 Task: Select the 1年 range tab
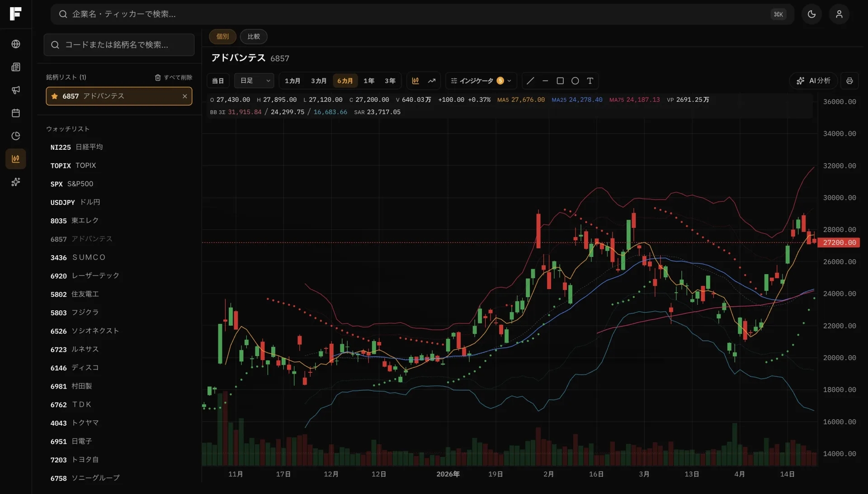pos(369,81)
